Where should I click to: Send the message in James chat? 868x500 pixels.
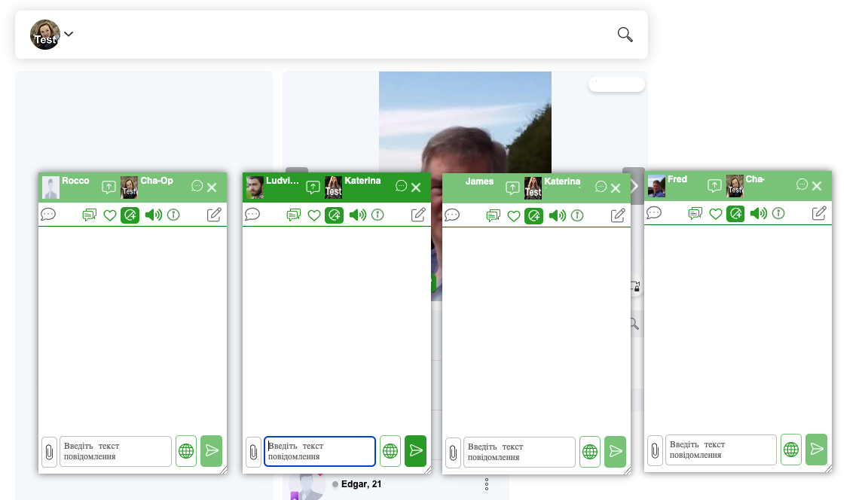616,452
